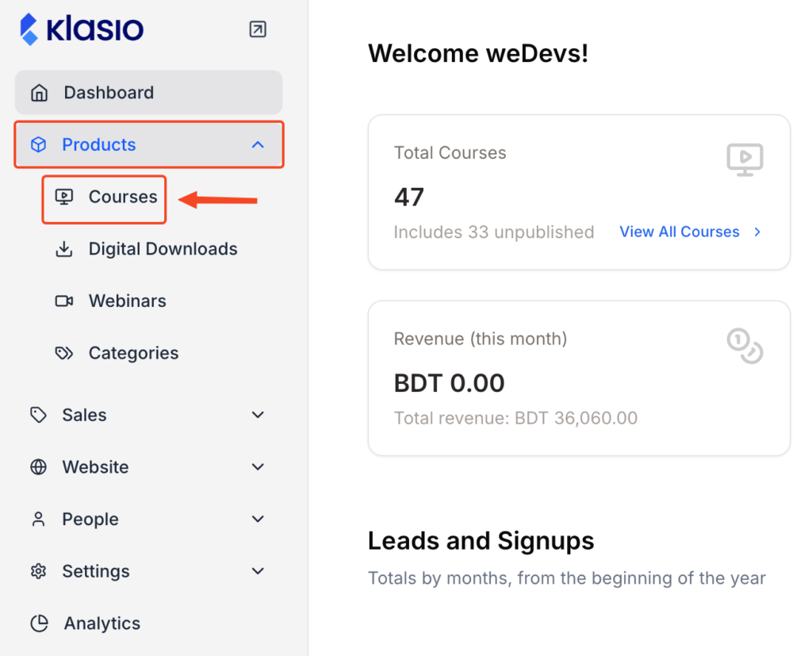Expand the Sales menu chevron
812x656 pixels.
(x=258, y=415)
